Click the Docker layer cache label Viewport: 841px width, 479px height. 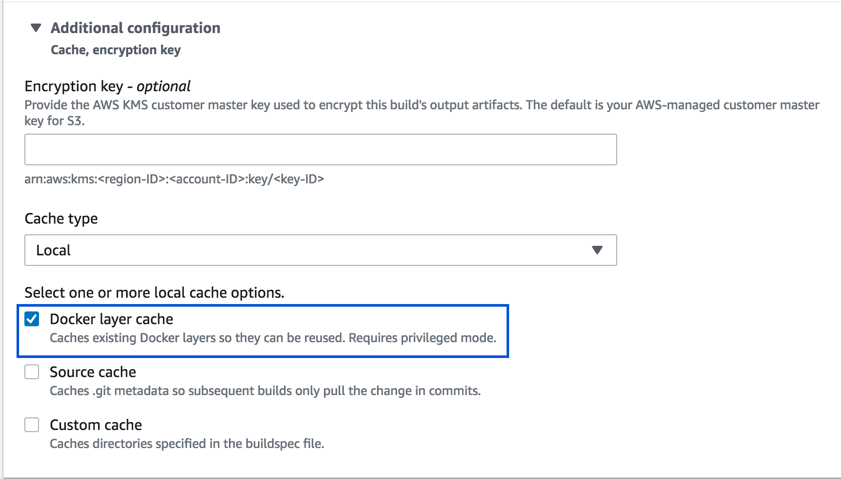(x=111, y=319)
